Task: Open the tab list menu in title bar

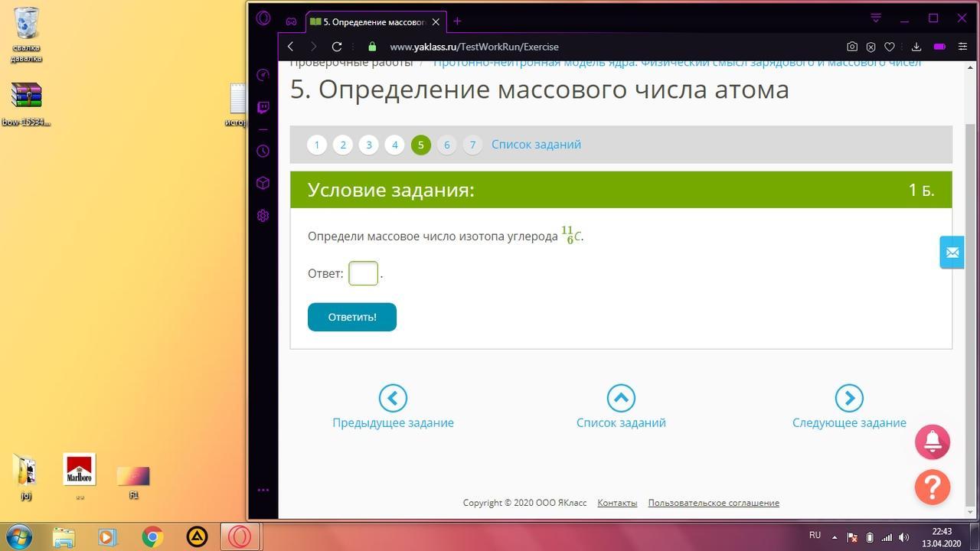Action: tap(876, 18)
